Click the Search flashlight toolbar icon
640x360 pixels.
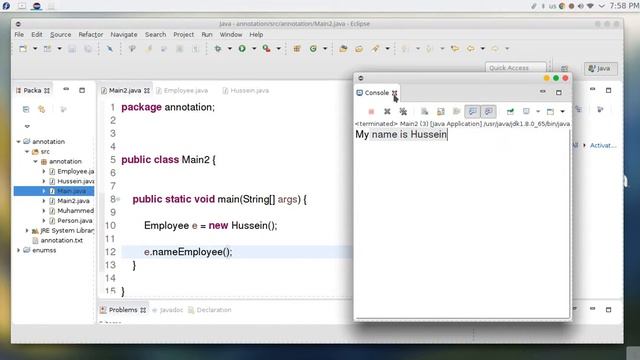pos(375,49)
